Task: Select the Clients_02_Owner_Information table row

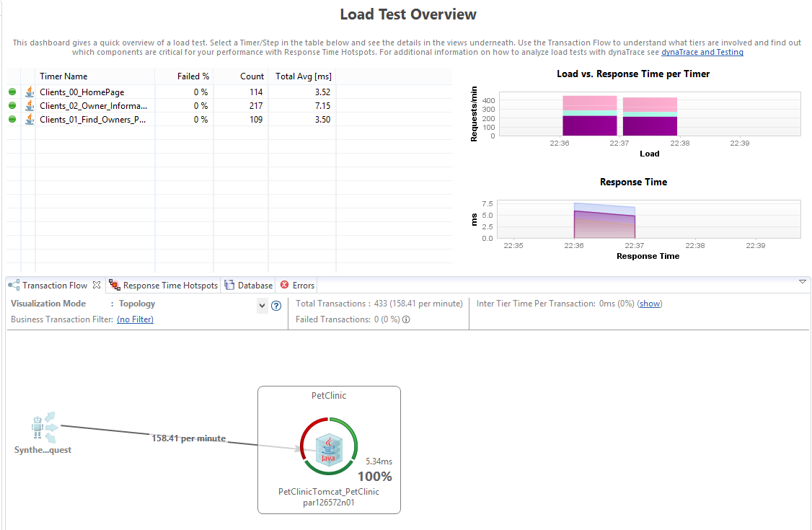Action: [94, 106]
